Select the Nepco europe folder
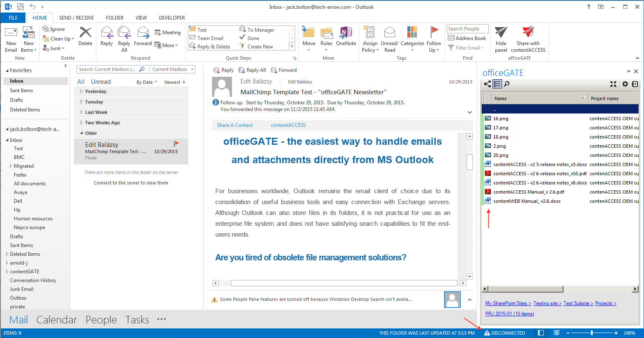The height and width of the screenshot is (338, 644). pyautogui.click(x=29, y=227)
